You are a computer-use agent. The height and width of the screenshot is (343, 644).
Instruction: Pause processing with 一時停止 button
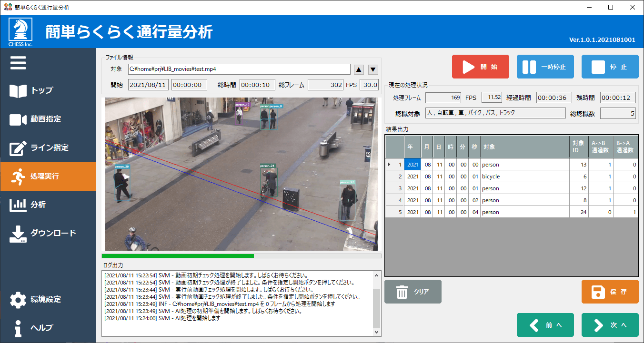[x=545, y=67]
